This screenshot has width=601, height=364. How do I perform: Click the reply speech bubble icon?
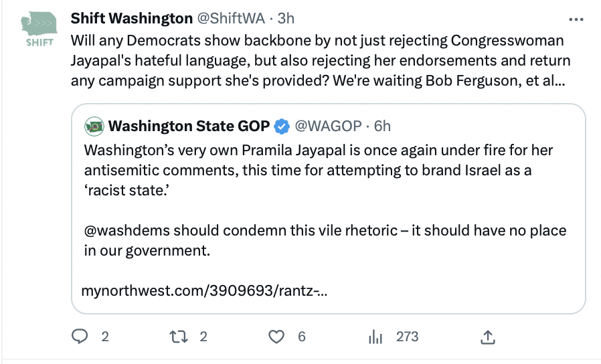click(x=80, y=337)
